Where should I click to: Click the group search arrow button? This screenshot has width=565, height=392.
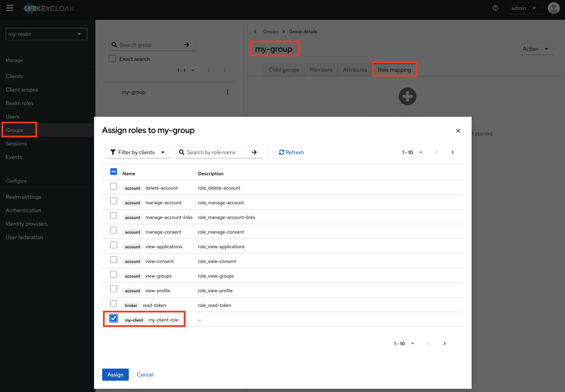tap(187, 45)
